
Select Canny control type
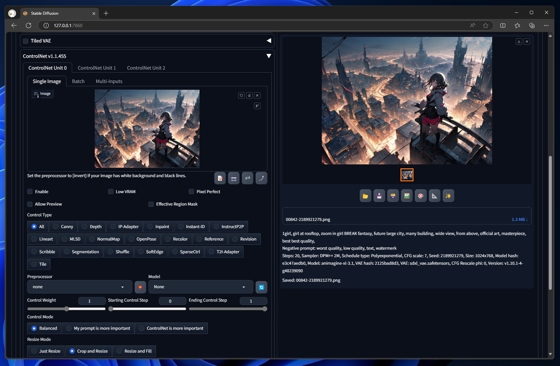click(63, 227)
